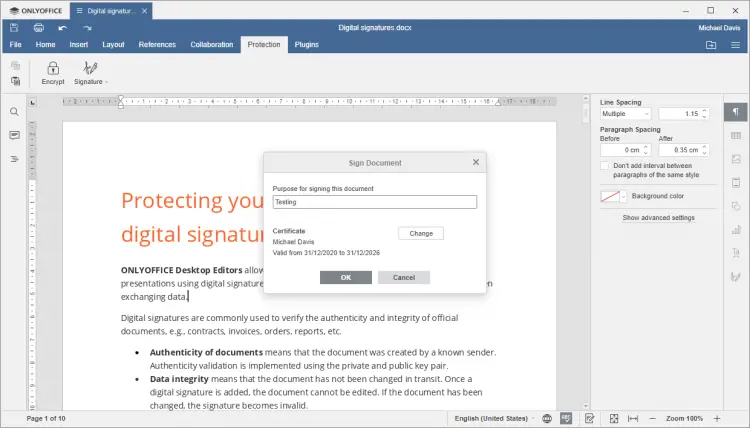The width and height of the screenshot is (750, 428).
Task: Open the Navigation headings panel
Action: click(x=14, y=159)
